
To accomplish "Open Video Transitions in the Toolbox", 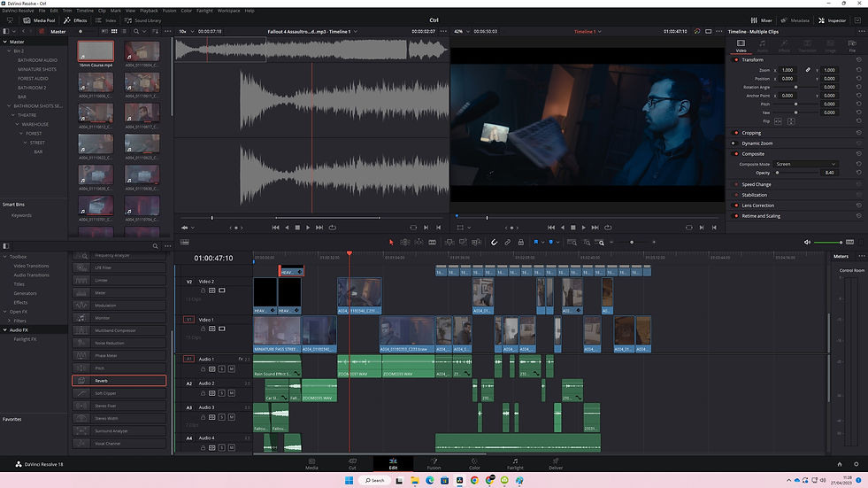I will click(31, 266).
